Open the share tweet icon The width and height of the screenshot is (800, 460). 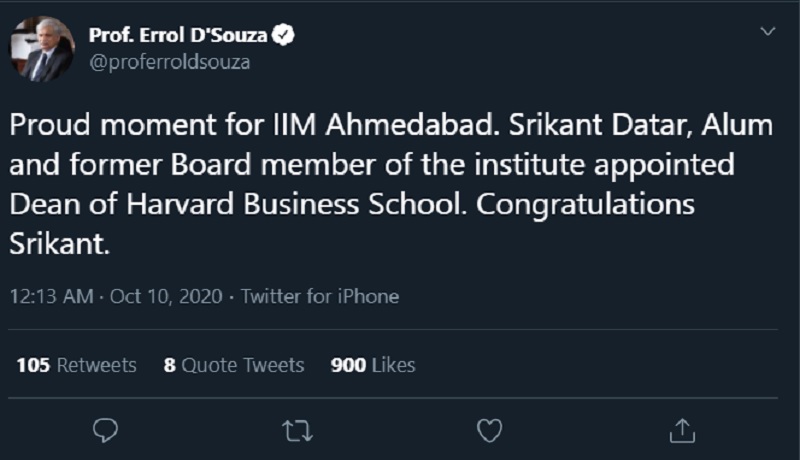681,430
